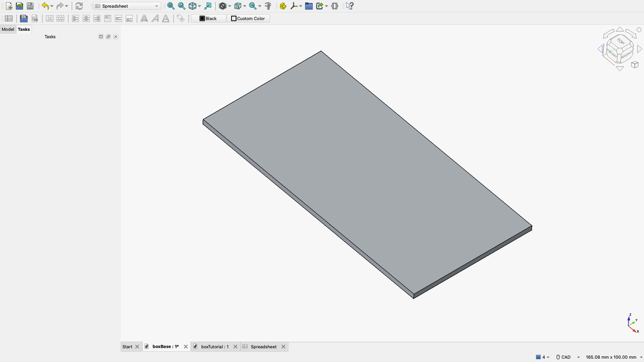This screenshot has width=644, height=362.
Task: Open the workbench selector showing Spreadsheet
Action: [x=125, y=6]
